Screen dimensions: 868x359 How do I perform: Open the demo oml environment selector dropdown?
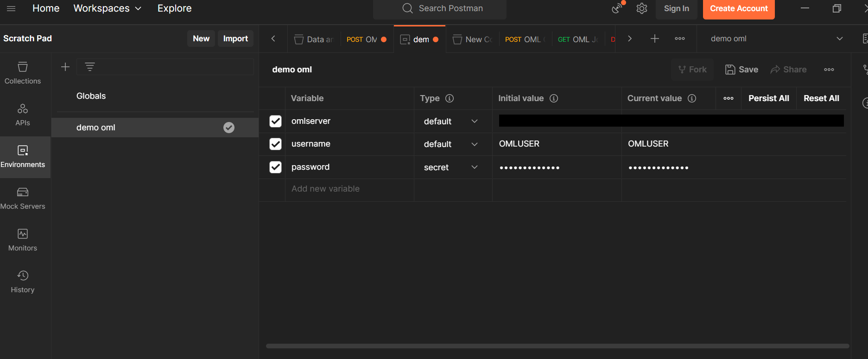[776, 38]
